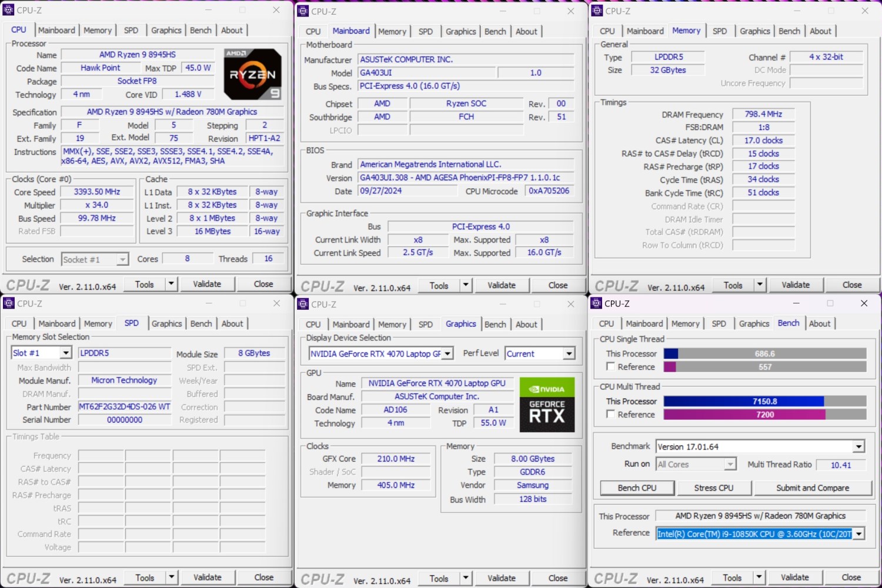Open Bench tab in the Memory window
The image size is (882, 588).
point(789,31)
